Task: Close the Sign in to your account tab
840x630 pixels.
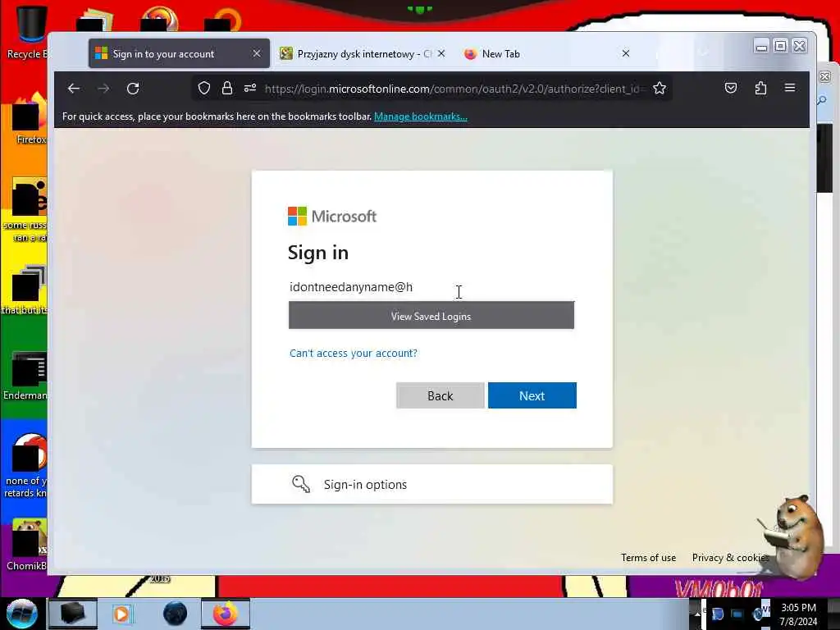Action: coord(257,53)
